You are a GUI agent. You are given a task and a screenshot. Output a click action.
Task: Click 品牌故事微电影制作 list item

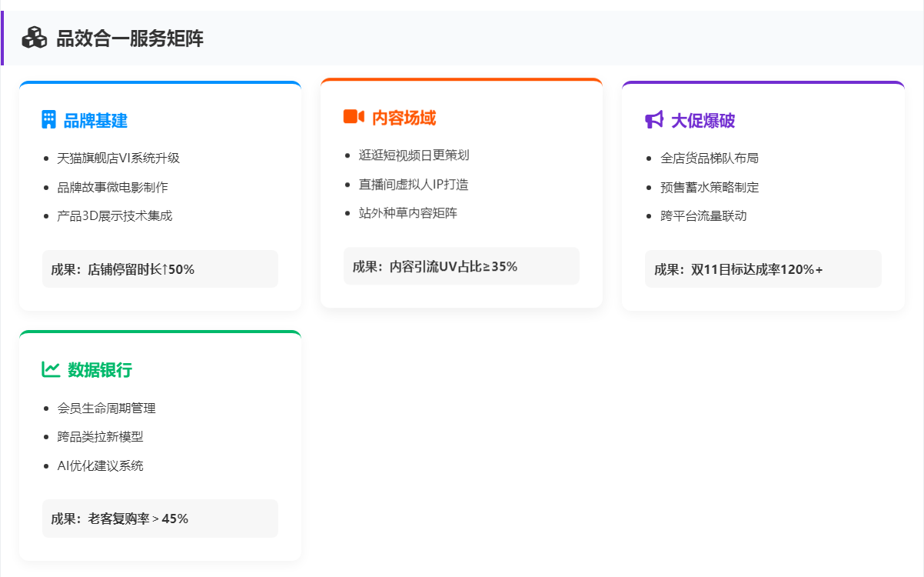[112, 187]
